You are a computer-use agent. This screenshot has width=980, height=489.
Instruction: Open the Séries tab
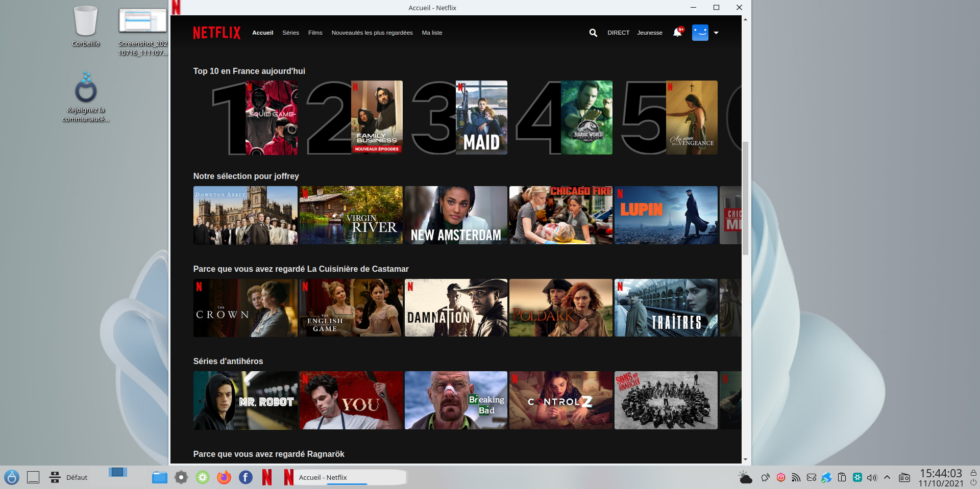(x=291, y=33)
